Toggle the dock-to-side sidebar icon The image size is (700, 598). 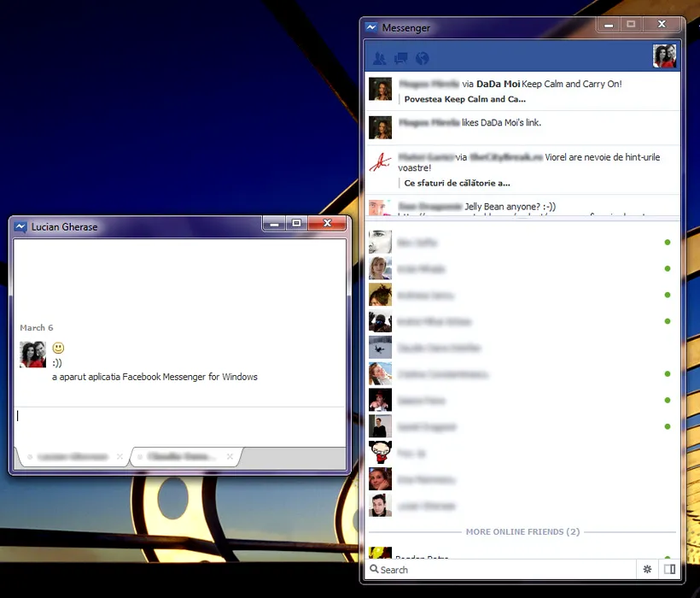pyautogui.click(x=669, y=569)
